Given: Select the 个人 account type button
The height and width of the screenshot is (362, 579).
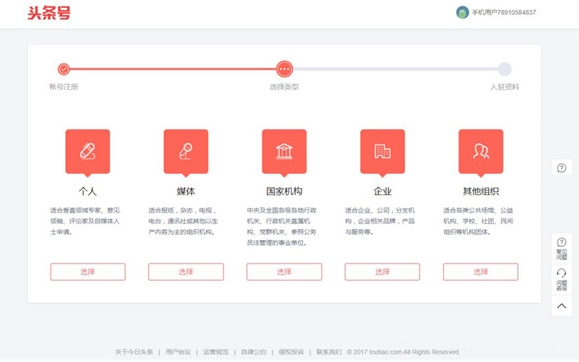Looking at the screenshot, I should [88, 272].
